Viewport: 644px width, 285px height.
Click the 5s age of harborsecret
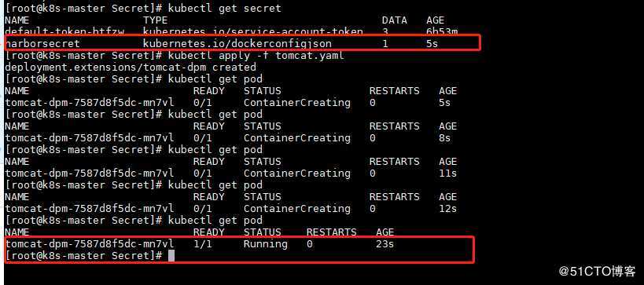(432, 43)
